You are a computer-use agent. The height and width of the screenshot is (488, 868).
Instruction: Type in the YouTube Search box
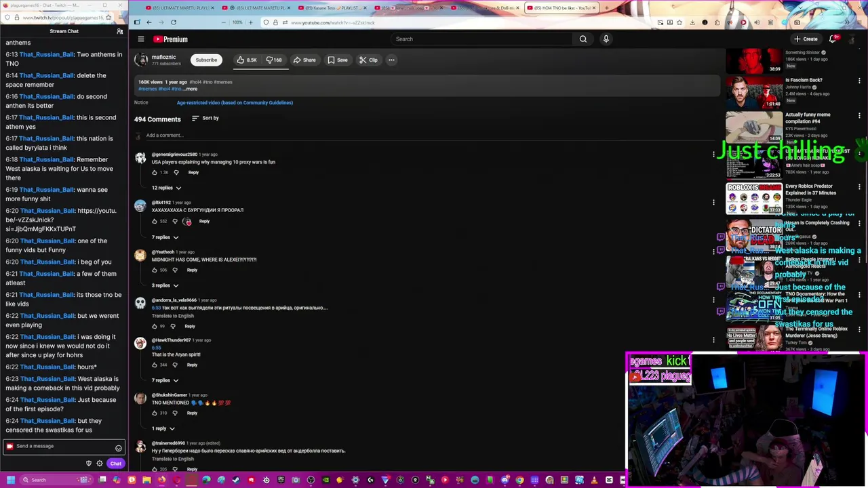tap(482, 39)
